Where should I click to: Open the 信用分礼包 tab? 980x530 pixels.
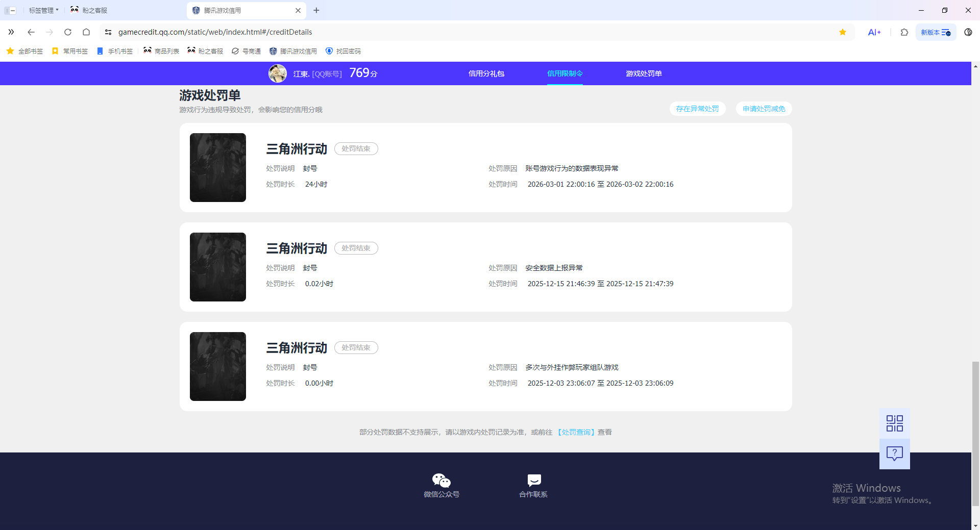click(486, 73)
